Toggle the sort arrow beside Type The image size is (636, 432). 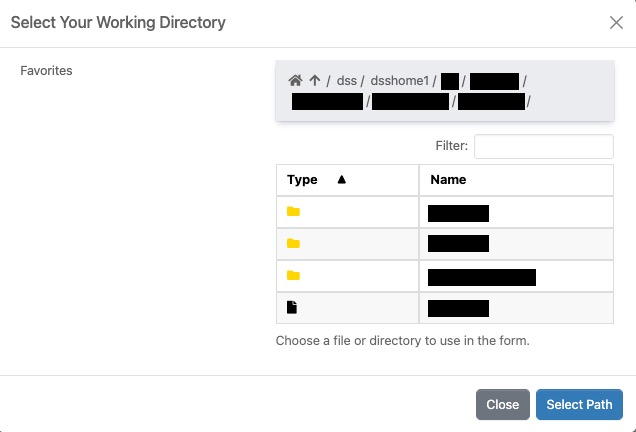[341, 180]
